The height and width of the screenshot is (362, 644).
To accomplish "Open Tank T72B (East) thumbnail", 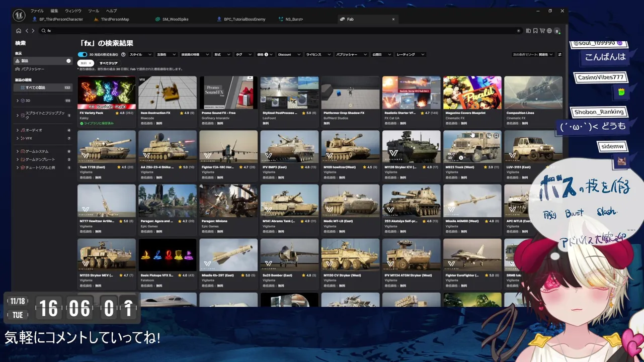I will click(x=107, y=147).
